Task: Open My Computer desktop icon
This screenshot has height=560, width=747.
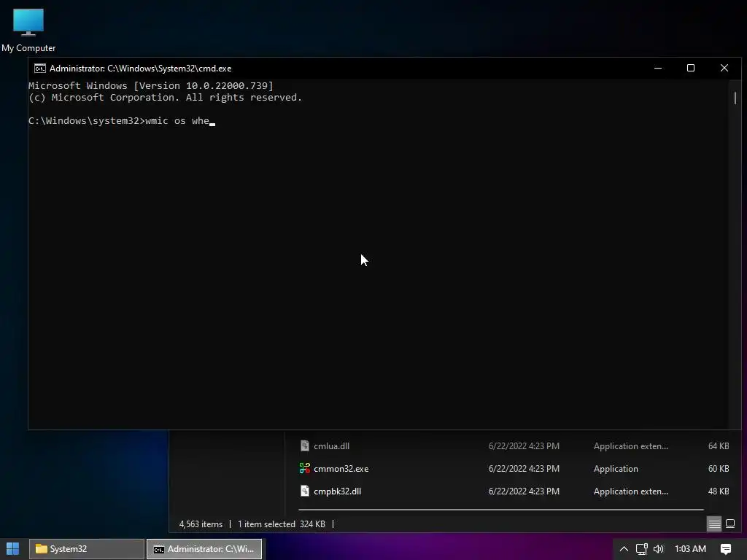Action: pos(28,29)
